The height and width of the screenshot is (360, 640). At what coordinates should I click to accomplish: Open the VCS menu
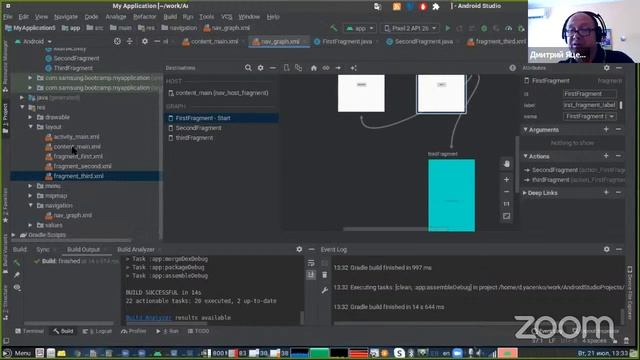[x=227, y=17]
